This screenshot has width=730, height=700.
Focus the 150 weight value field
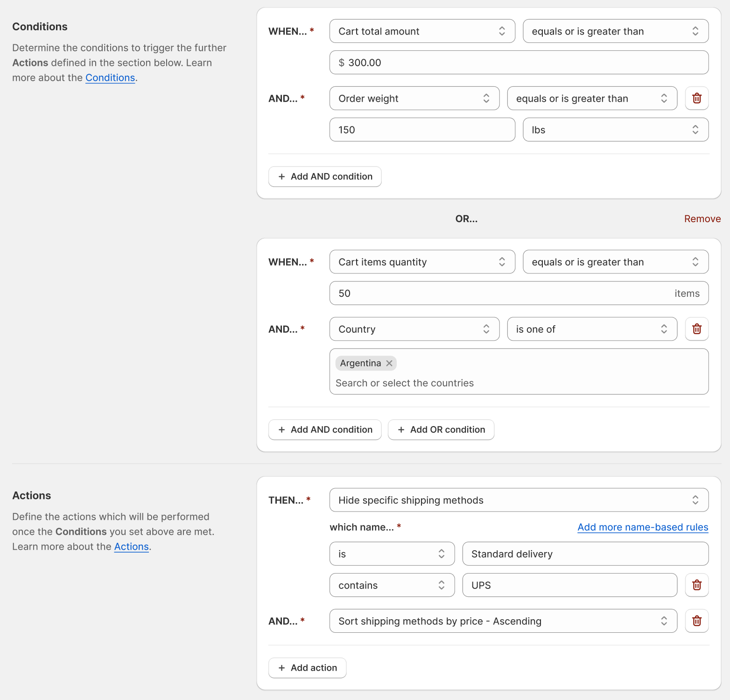(x=422, y=130)
